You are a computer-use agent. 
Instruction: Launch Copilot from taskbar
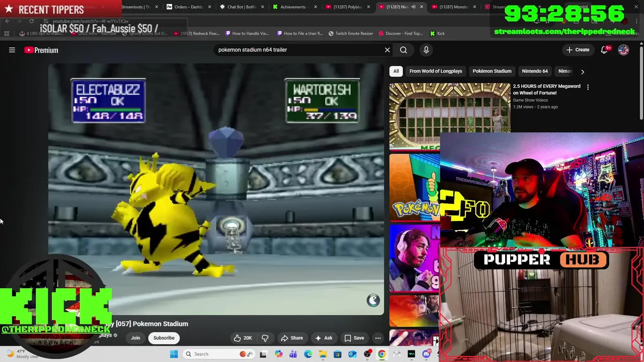pyautogui.click(x=279, y=354)
